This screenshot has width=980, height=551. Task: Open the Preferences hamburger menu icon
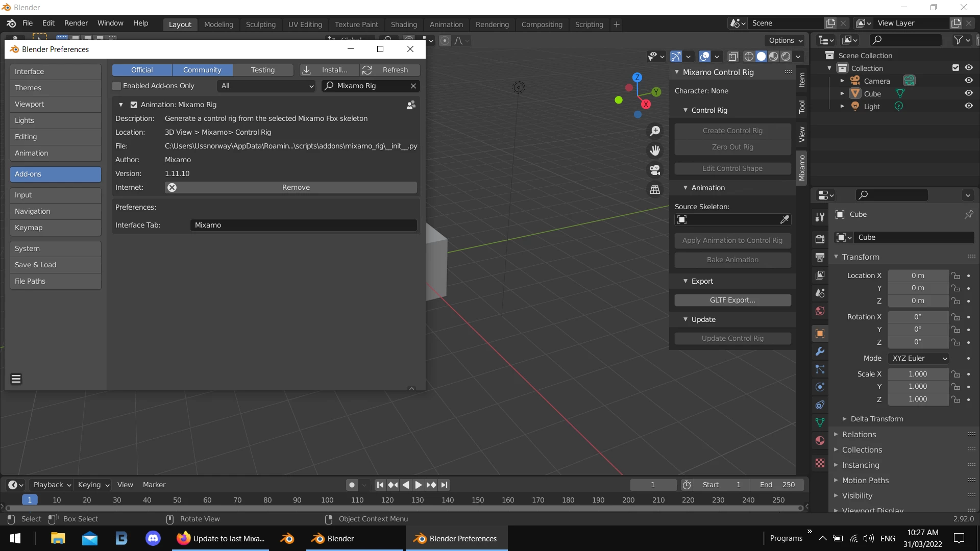[x=16, y=379]
